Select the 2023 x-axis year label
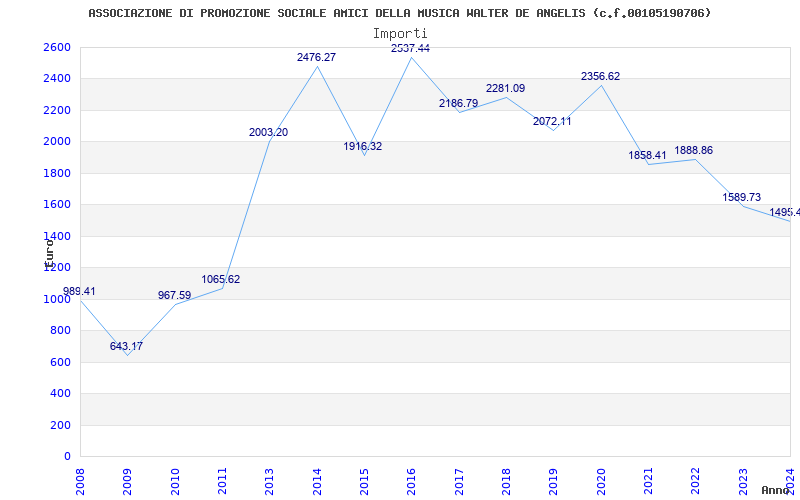The height and width of the screenshot is (500, 800). click(743, 481)
